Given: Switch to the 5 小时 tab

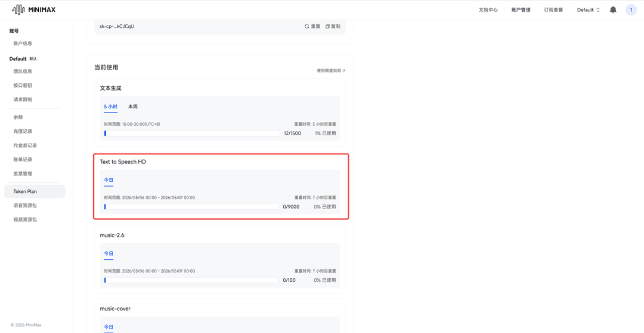Looking at the screenshot, I should click(110, 107).
